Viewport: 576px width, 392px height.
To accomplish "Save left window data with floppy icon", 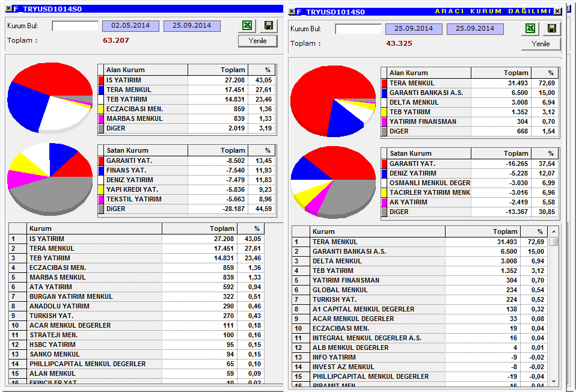I will [269, 25].
